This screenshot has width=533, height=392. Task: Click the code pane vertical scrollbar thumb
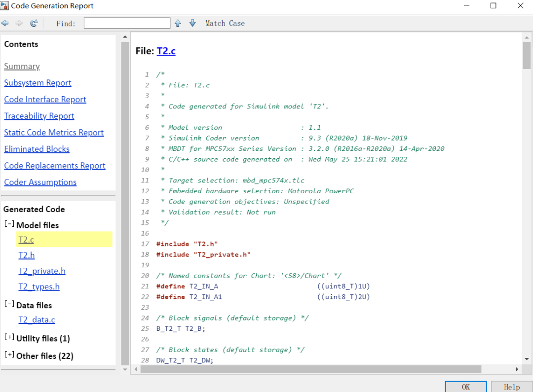click(x=527, y=55)
